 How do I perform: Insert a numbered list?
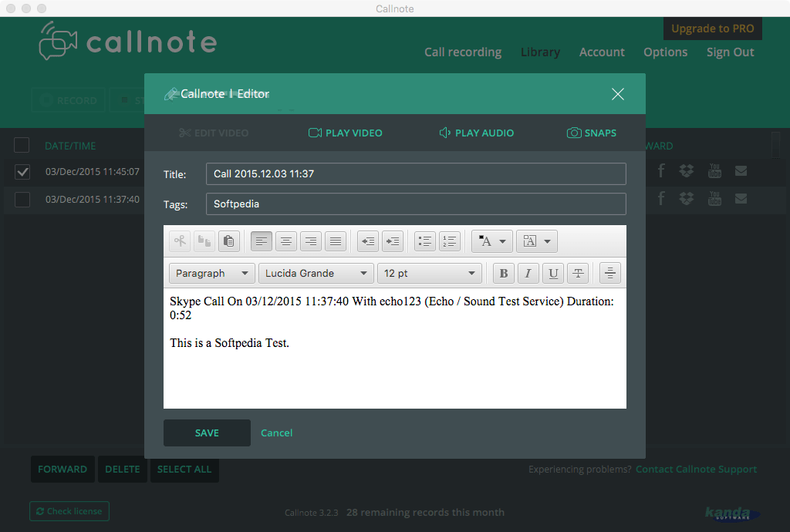450,241
